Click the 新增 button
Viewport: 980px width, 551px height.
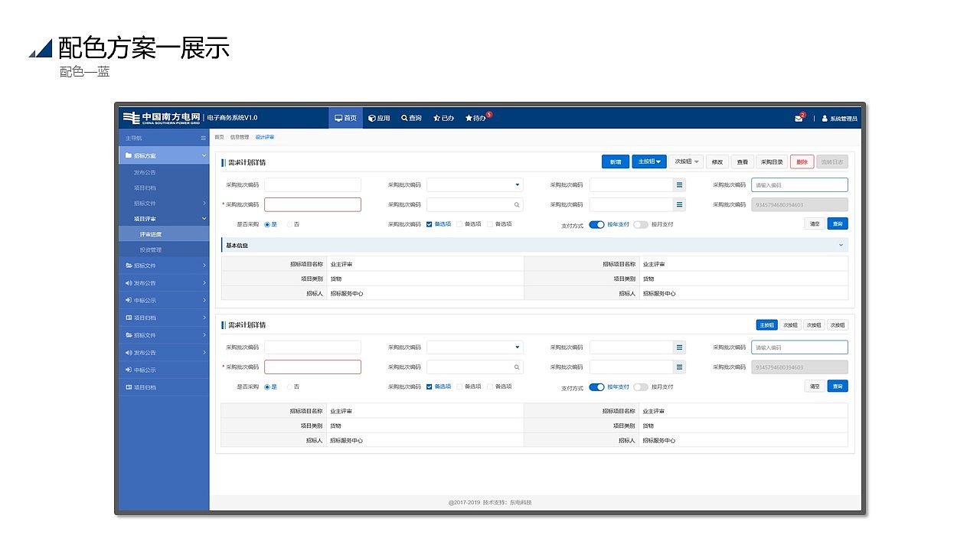[616, 161]
